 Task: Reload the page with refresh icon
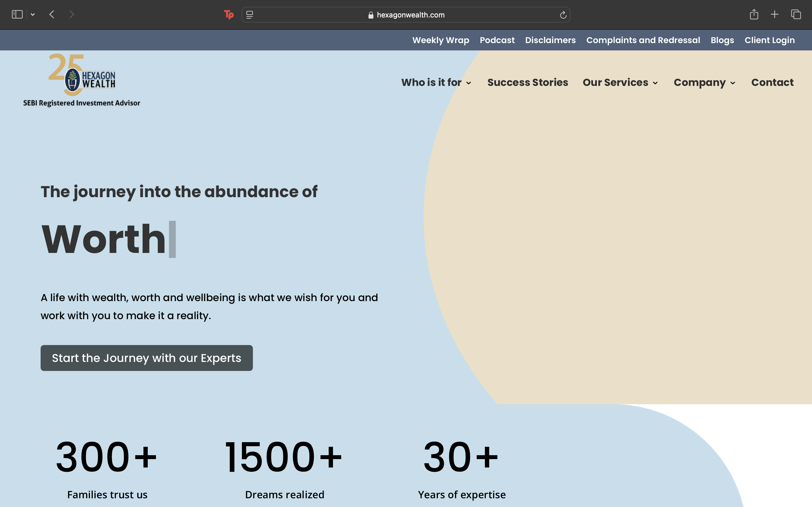click(563, 15)
